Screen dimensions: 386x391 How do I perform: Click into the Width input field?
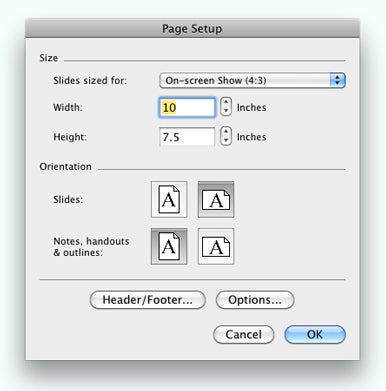pos(187,107)
